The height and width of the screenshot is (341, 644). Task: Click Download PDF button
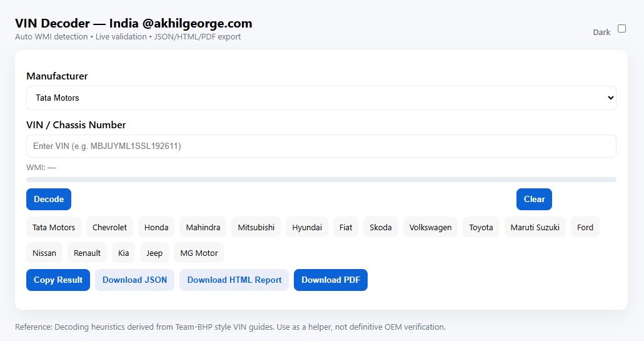tap(331, 280)
